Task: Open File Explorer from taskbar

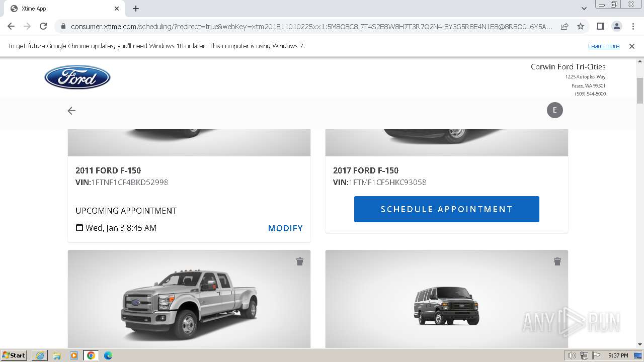Action: [57, 355]
